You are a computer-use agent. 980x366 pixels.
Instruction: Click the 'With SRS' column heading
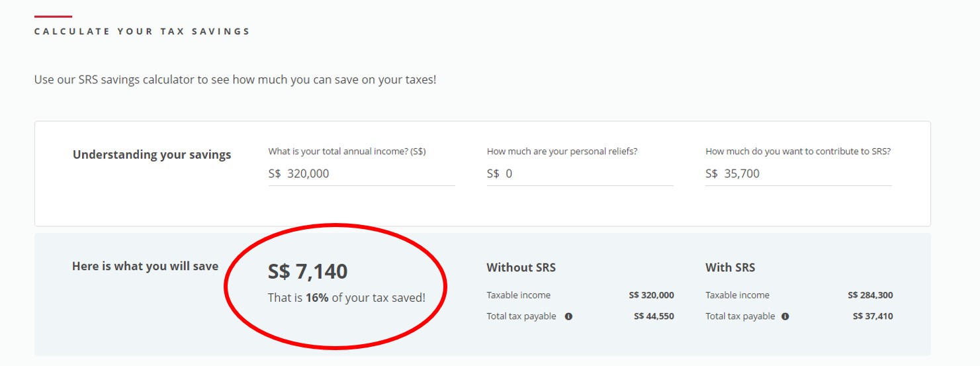pyautogui.click(x=730, y=268)
